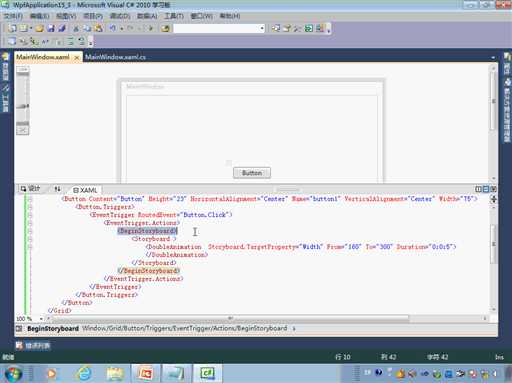Click the Save floppy disk icon
The height and width of the screenshot is (383, 512).
click(x=51, y=28)
